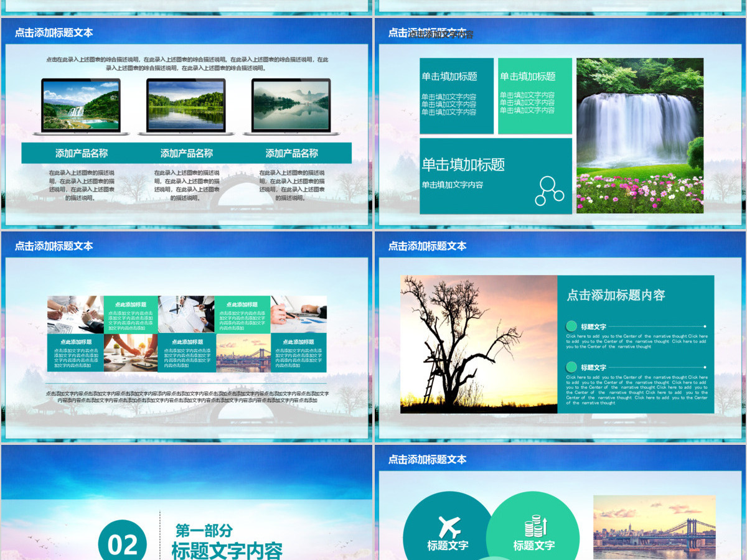The width and height of the screenshot is (747, 560).
Task: Click the paragraph text below the photo grid
Action: point(187,397)
